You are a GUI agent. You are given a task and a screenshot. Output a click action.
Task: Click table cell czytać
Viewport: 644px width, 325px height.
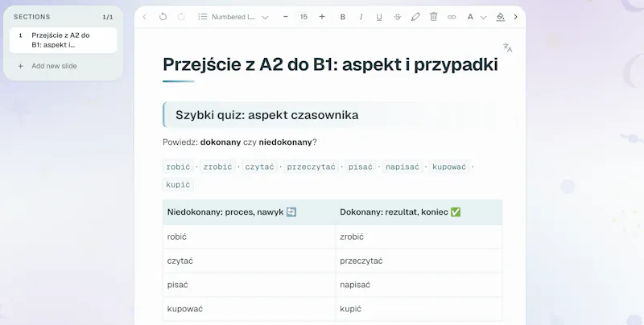[x=249, y=261]
